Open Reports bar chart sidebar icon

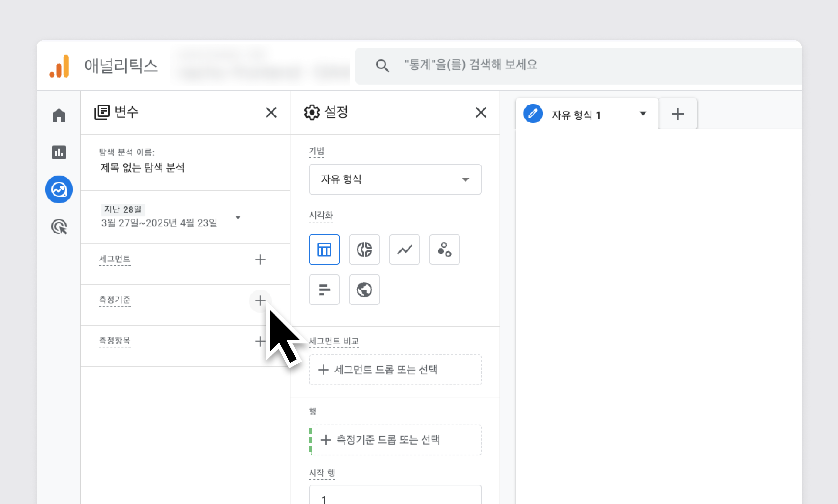tap(59, 152)
